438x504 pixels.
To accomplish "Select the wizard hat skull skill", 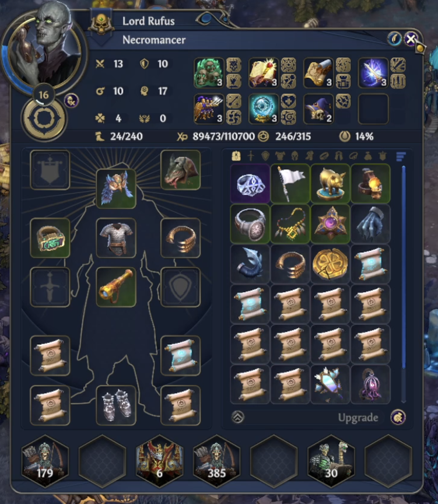I will click(318, 109).
